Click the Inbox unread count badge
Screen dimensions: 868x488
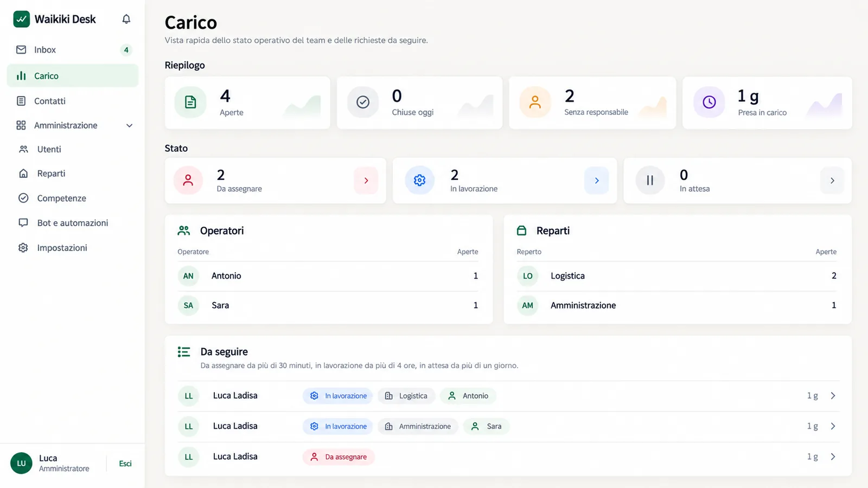(126, 50)
